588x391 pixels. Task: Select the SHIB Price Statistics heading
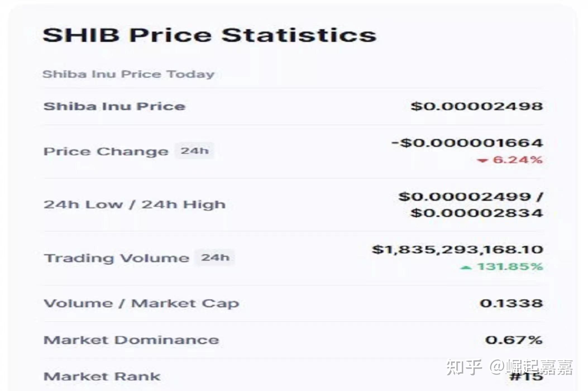pyautogui.click(x=209, y=35)
